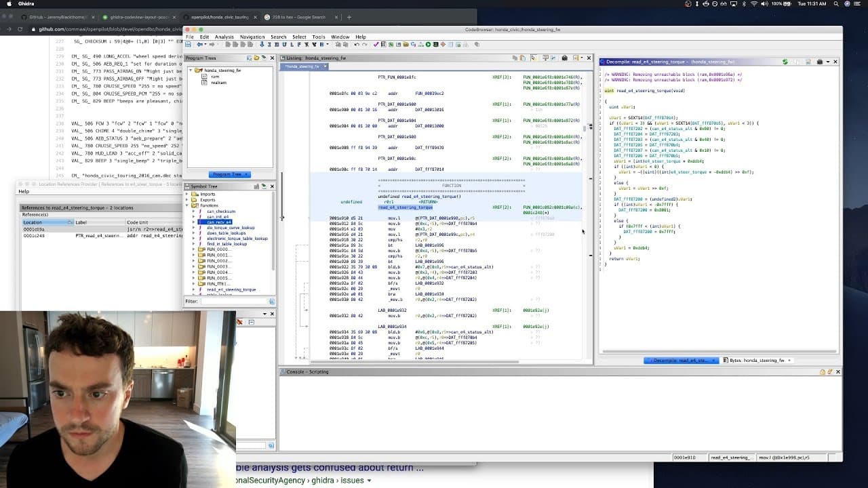Click the copy icon in Listing header

pyautogui.click(x=514, y=58)
